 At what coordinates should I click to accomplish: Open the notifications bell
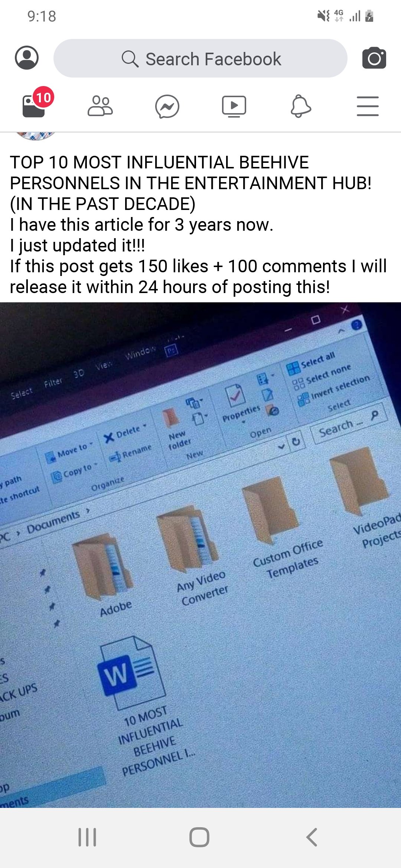301,106
